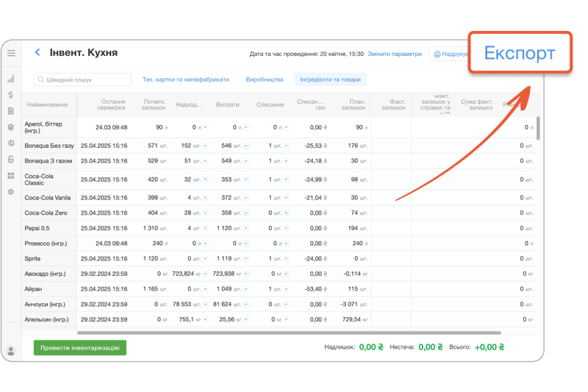588x392 pixels.
Task: Select the Айран row name
Action: (x=33, y=289)
